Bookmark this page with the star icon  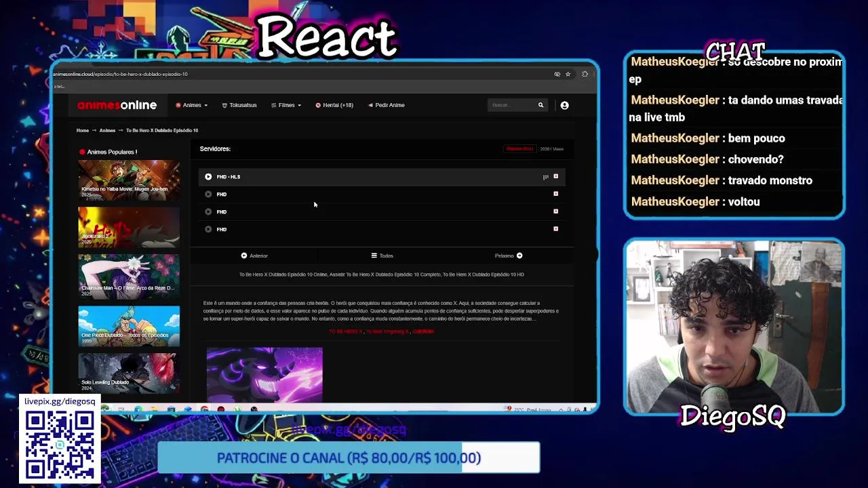(568, 74)
